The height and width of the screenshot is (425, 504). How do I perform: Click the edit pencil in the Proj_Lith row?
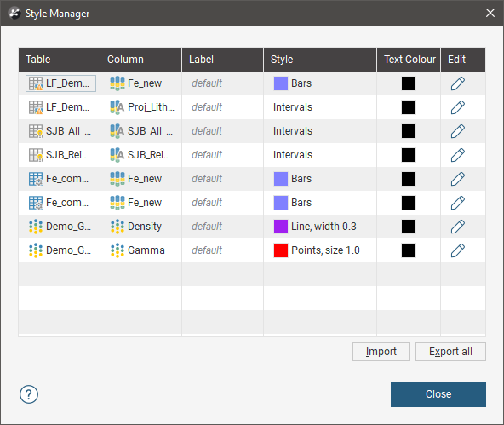coord(458,107)
